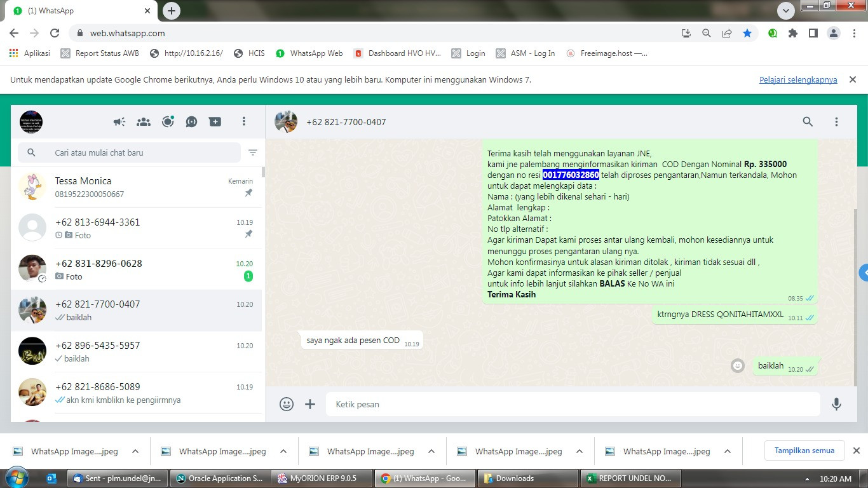View Status updates icon

(x=168, y=122)
